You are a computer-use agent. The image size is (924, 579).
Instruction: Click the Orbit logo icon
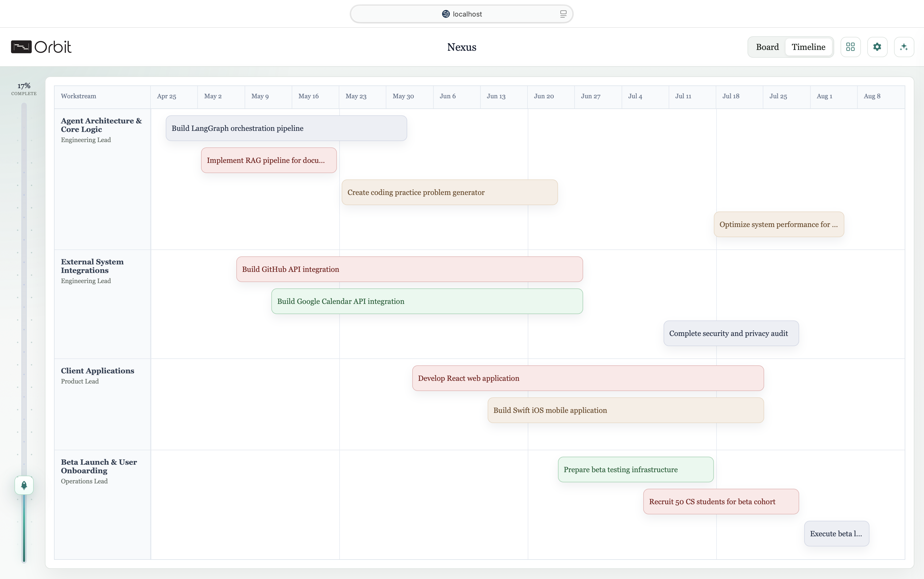click(21, 47)
